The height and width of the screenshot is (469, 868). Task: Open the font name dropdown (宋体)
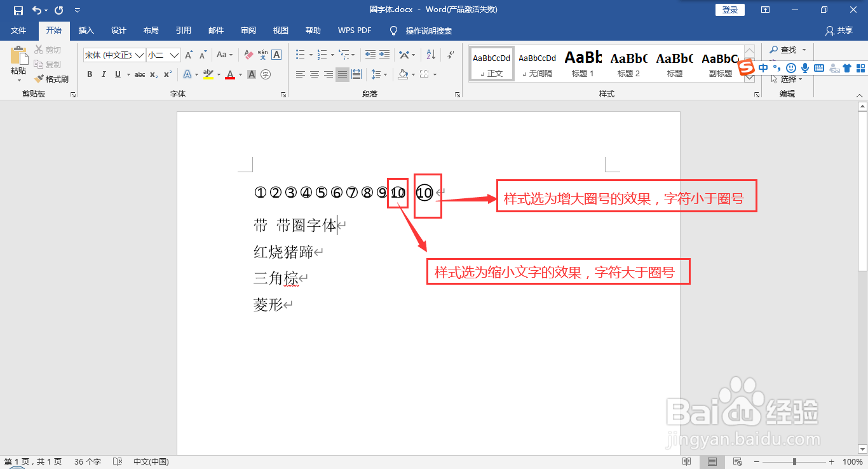coord(140,55)
